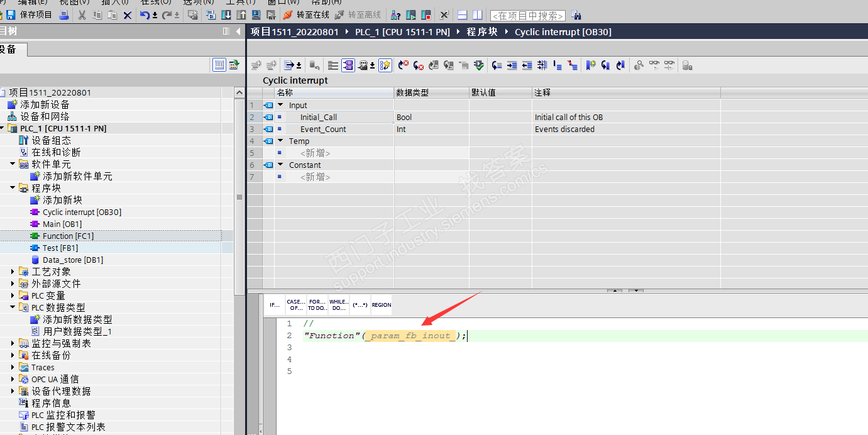This screenshot has width=868, height=435.
Task: Collapse the 软件单元 folder
Action: point(13,164)
